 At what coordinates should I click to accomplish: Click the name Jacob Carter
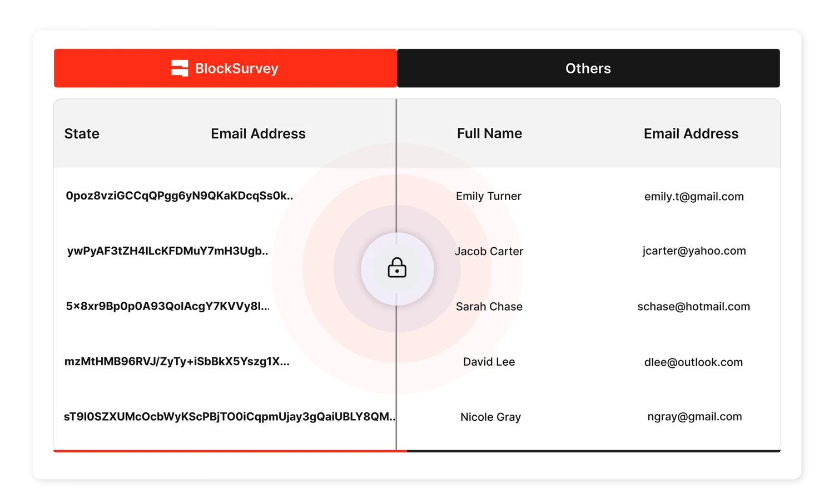click(x=489, y=251)
